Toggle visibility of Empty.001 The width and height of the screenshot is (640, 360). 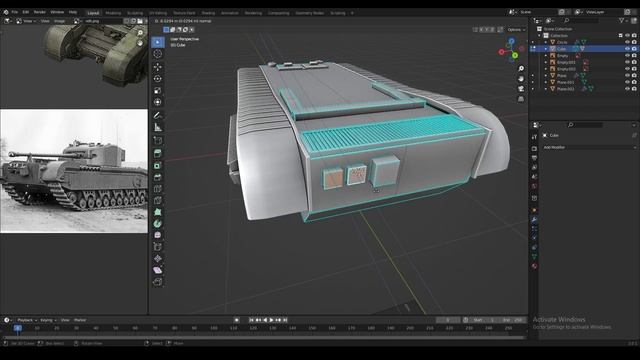(627, 62)
